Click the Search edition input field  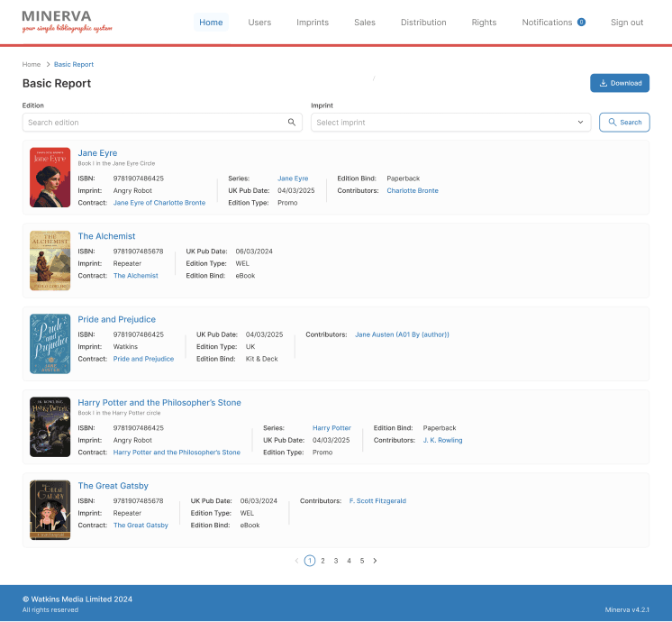click(x=155, y=123)
